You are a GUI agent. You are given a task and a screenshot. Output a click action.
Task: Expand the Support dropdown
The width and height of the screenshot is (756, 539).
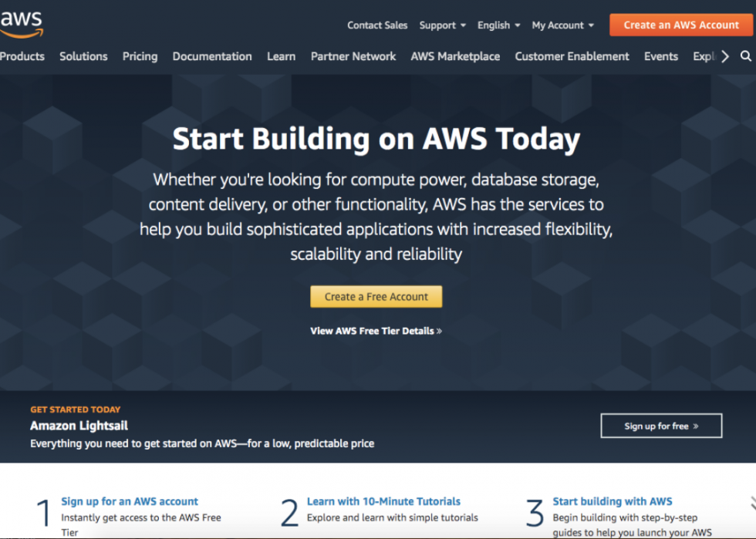pyautogui.click(x=442, y=25)
